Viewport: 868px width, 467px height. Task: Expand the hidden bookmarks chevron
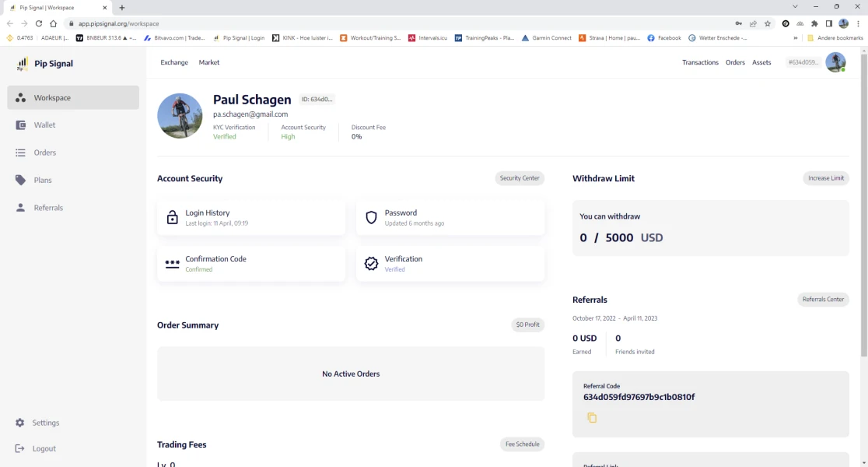(796, 38)
